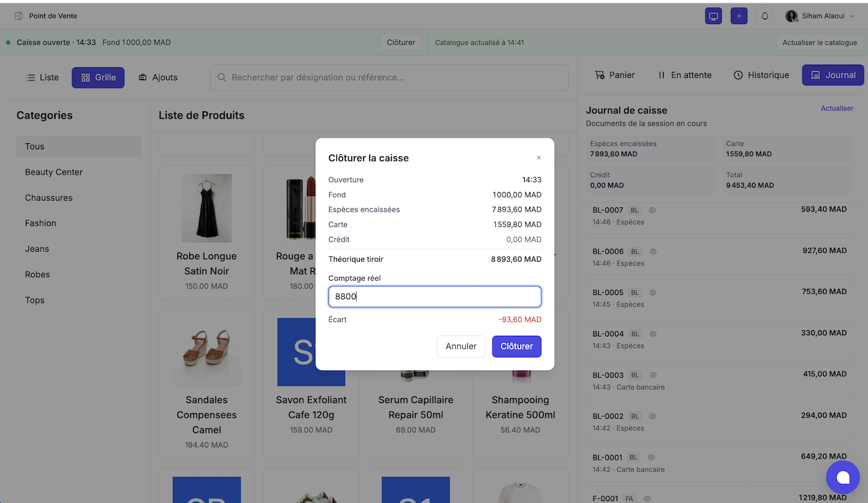
Task: View document BL-0001 with eye icon
Action: 651,458
